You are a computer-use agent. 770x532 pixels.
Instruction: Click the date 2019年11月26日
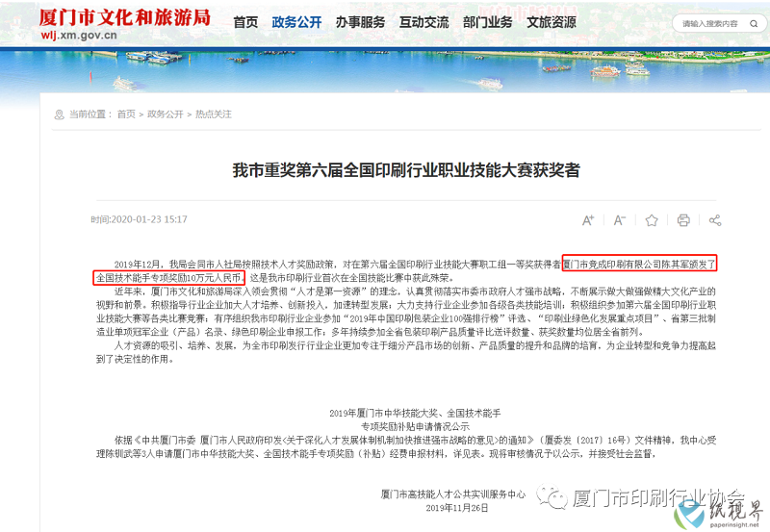click(456, 507)
